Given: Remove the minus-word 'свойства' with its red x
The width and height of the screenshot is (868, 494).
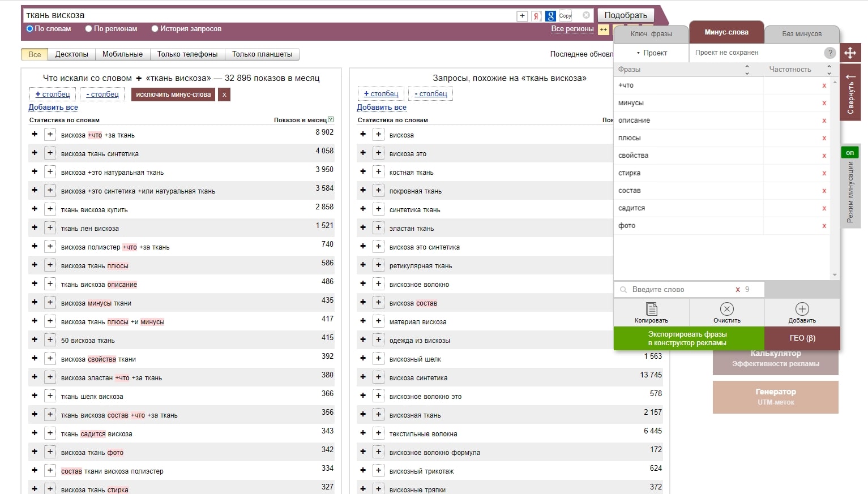Looking at the screenshot, I should pyautogui.click(x=824, y=156).
